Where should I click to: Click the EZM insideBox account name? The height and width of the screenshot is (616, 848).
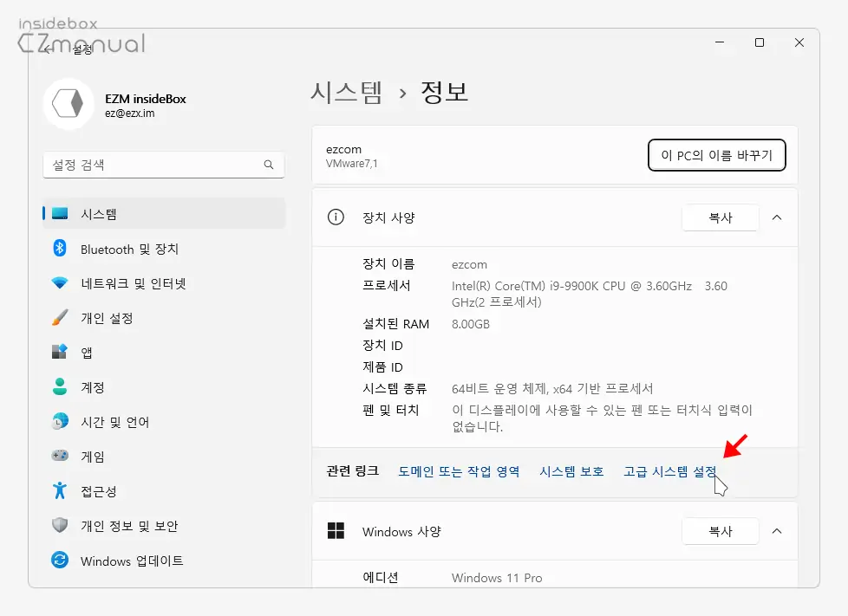(146, 99)
